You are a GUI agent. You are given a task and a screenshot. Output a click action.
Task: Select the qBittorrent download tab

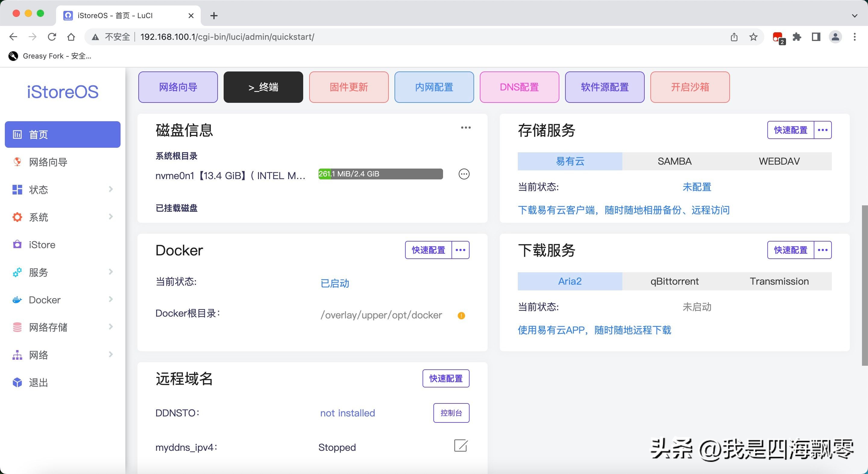tap(674, 281)
